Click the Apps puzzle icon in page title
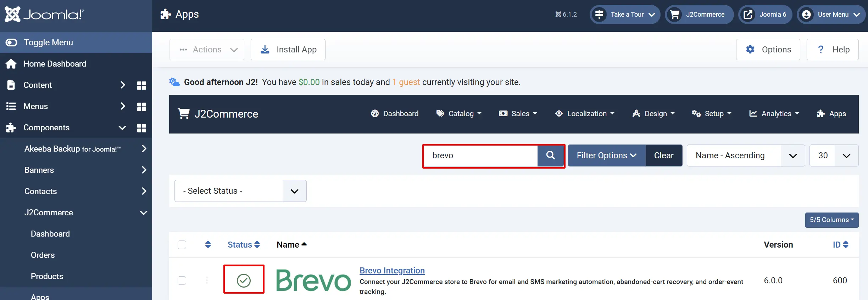Image resolution: width=868 pixels, height=300 pixels. click(x=166, y=14)
